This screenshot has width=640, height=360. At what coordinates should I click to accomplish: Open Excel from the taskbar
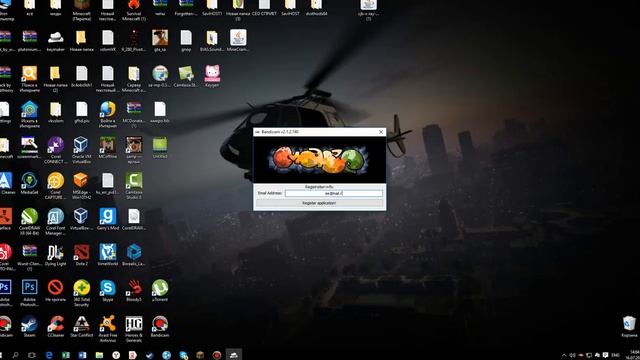coord(66,355)
